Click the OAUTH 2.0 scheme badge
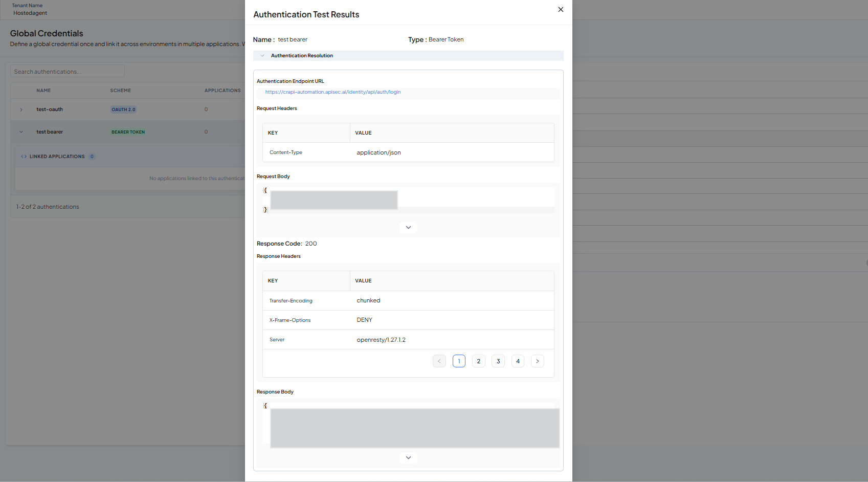Screen dimensions: 868x482 (123, 109)
